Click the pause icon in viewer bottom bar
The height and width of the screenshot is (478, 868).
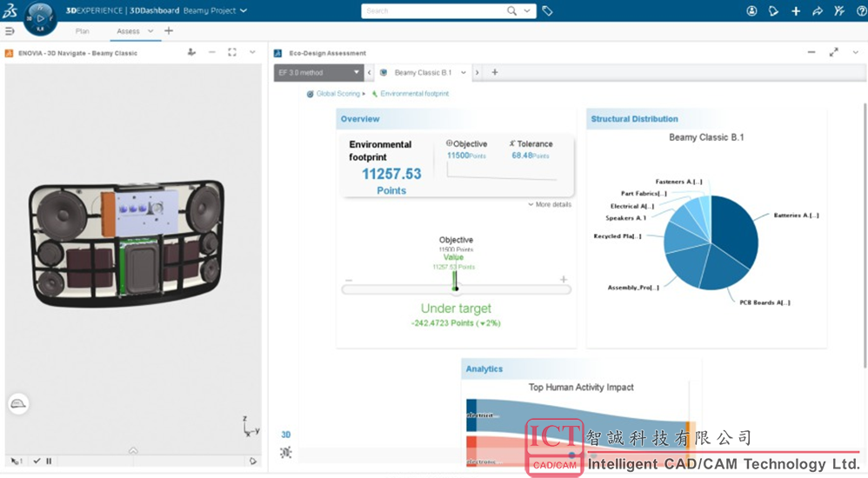point(49,461)
